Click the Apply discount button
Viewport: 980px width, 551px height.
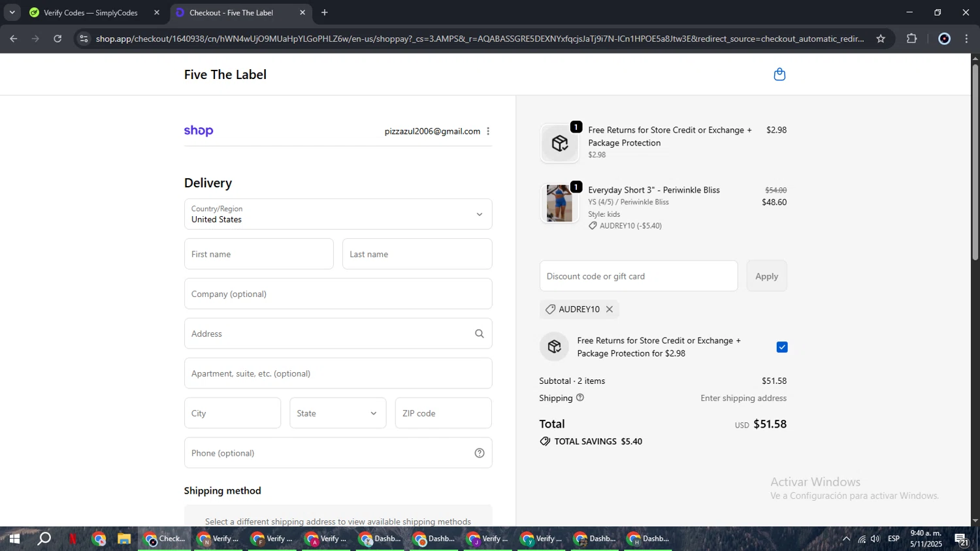tap(766, 276)
